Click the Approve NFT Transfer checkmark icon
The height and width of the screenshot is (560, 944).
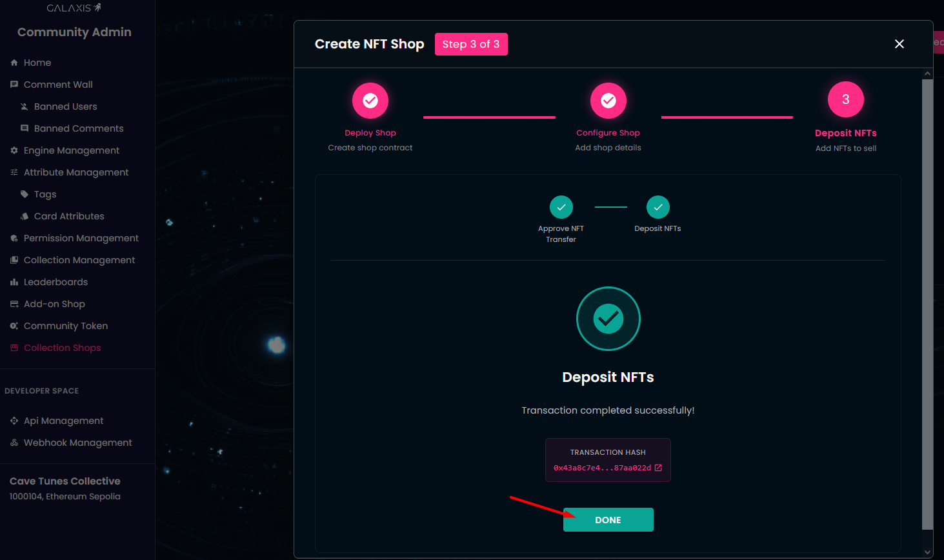pos(561,207)
